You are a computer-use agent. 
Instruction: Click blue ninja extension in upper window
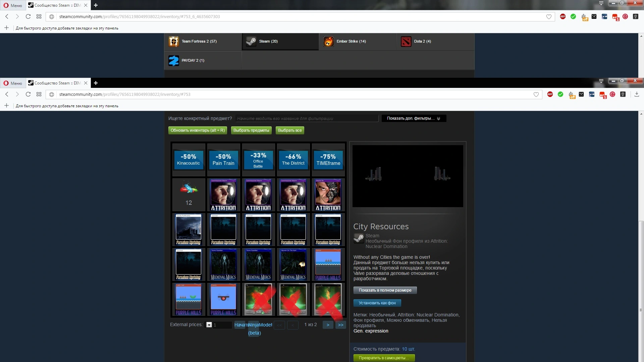(604, 16)
